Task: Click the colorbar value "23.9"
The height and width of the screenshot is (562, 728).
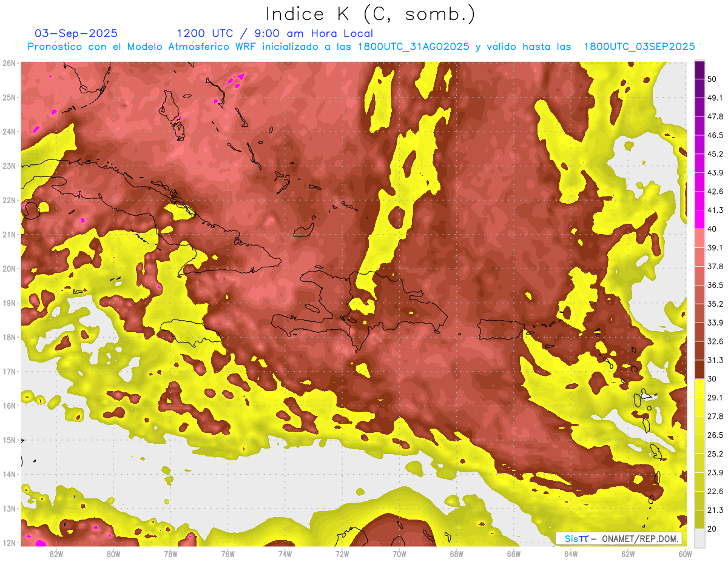Action: (x=715, y=473)
